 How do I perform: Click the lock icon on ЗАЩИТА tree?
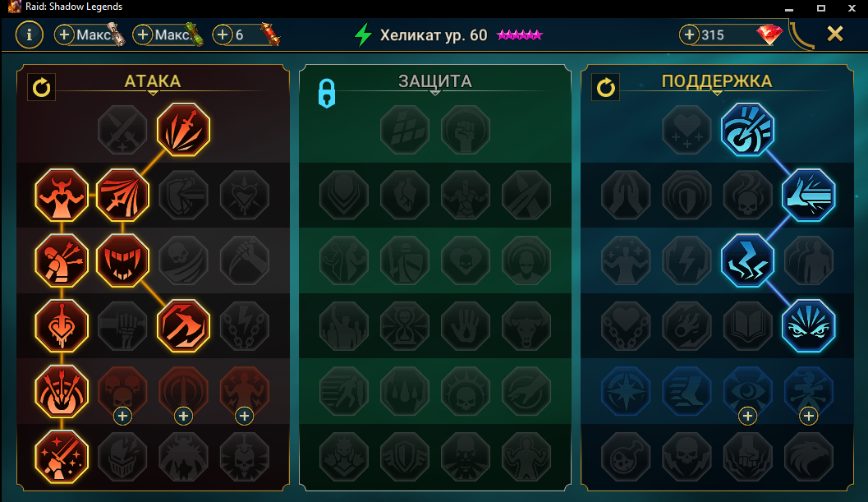point(327,93)
